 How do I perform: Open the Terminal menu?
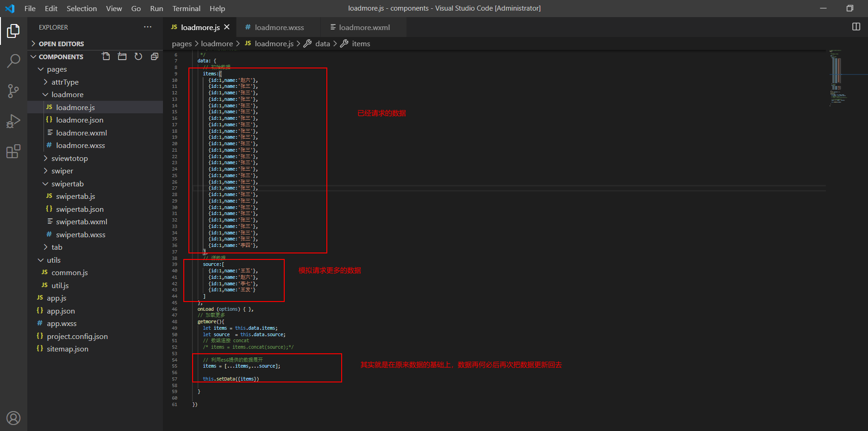click(187, 8)
